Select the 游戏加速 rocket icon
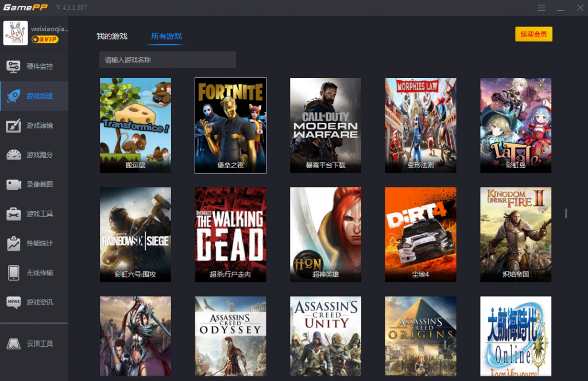The width and height of the screenshot is (588, 381). [14, 96]
